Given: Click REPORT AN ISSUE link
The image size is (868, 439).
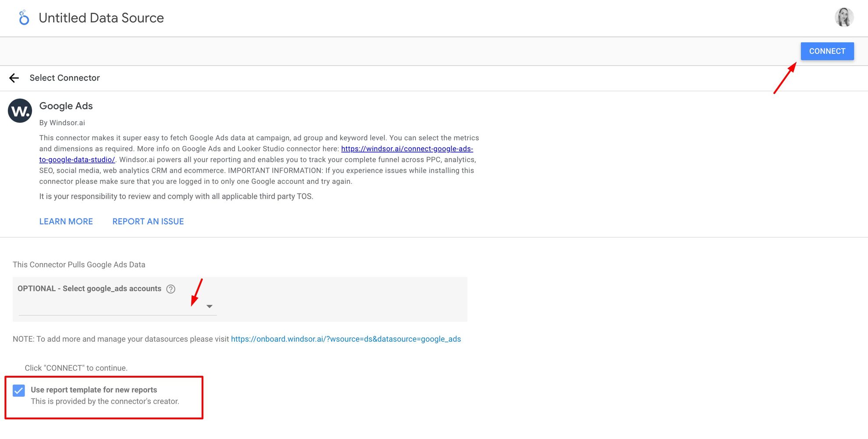Looking at the screenshot, I should [148, 221].
